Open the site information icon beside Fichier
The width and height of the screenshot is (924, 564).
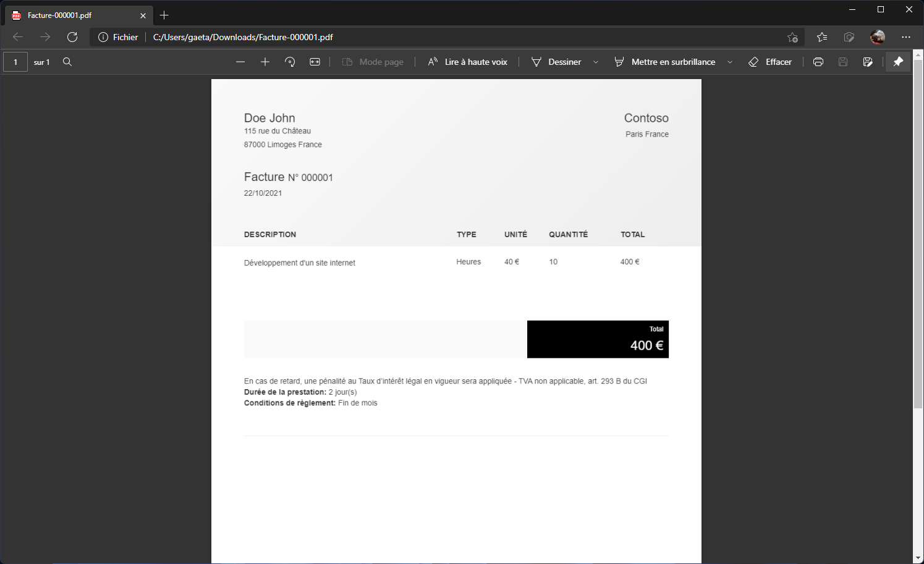pos(103,37)
